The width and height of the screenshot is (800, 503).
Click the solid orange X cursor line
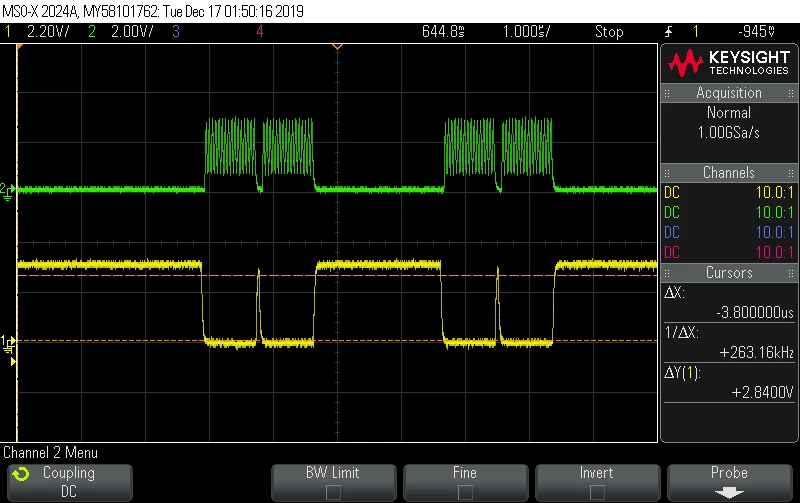pos(17,245)
